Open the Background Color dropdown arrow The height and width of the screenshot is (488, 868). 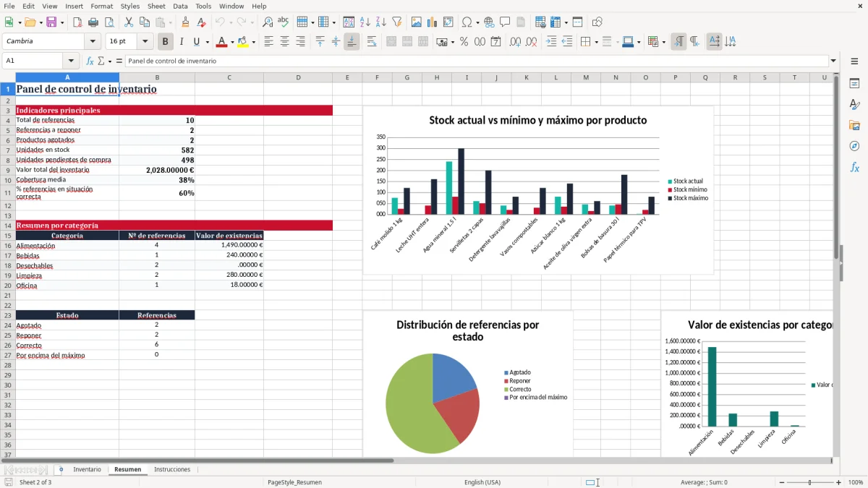pos(253,42)
